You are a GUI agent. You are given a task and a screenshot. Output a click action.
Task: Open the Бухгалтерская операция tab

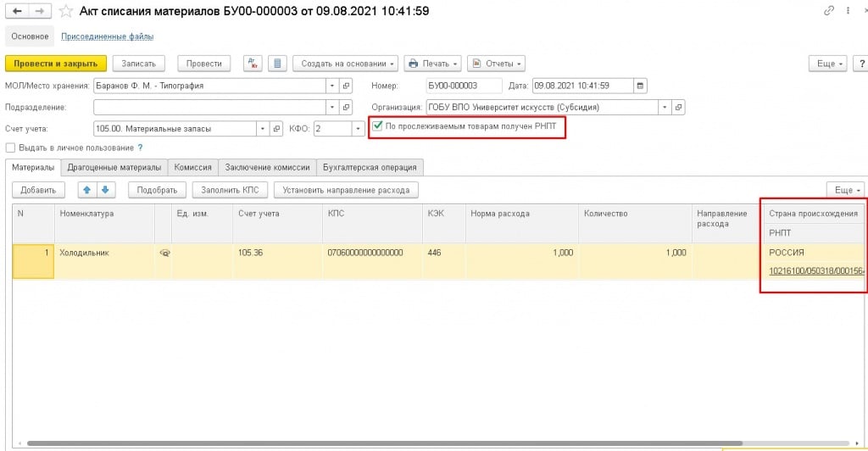(370, 167)
